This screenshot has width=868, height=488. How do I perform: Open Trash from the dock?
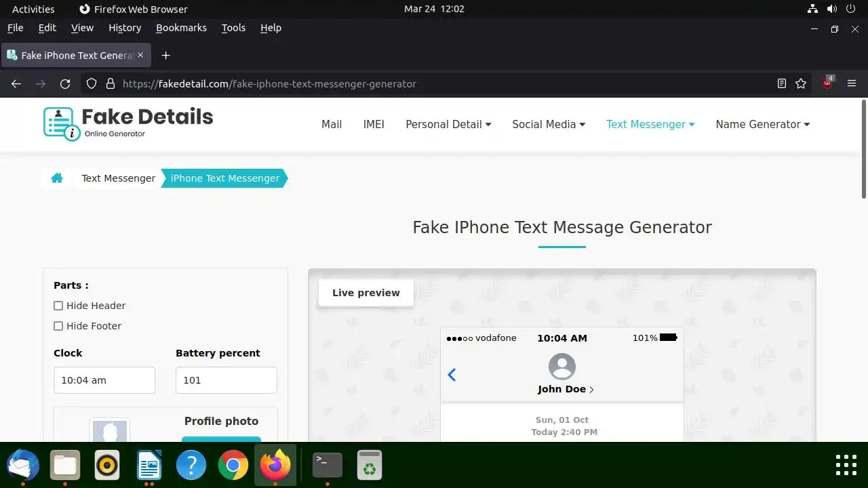coord(370,466)
